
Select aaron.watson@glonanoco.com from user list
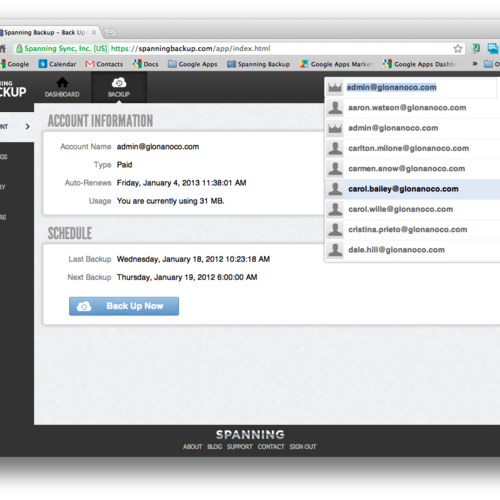[413, 108]
